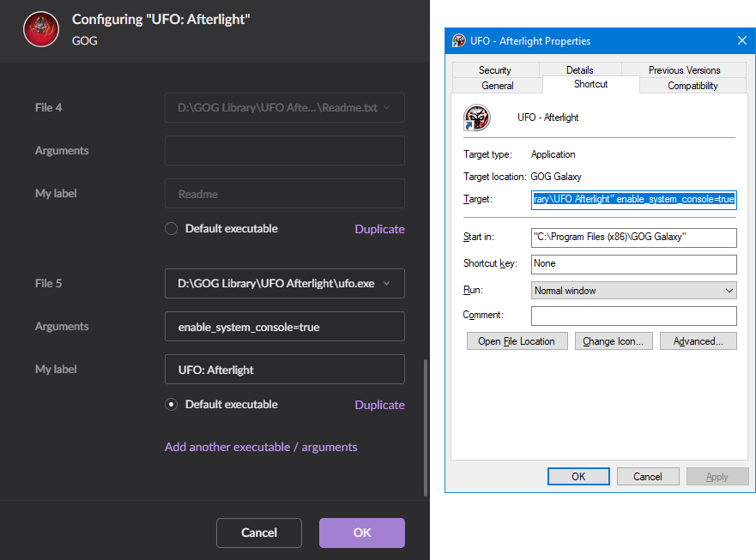Click the File 5 My label UFO: Afterlight field
The height and width of the screenshot is (560, 756).
284,369
